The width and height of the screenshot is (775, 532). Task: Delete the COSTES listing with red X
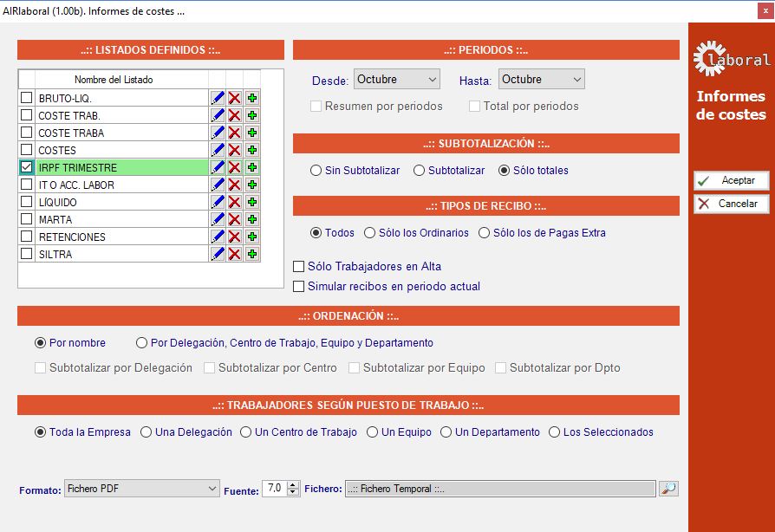(x=234, y=151)
